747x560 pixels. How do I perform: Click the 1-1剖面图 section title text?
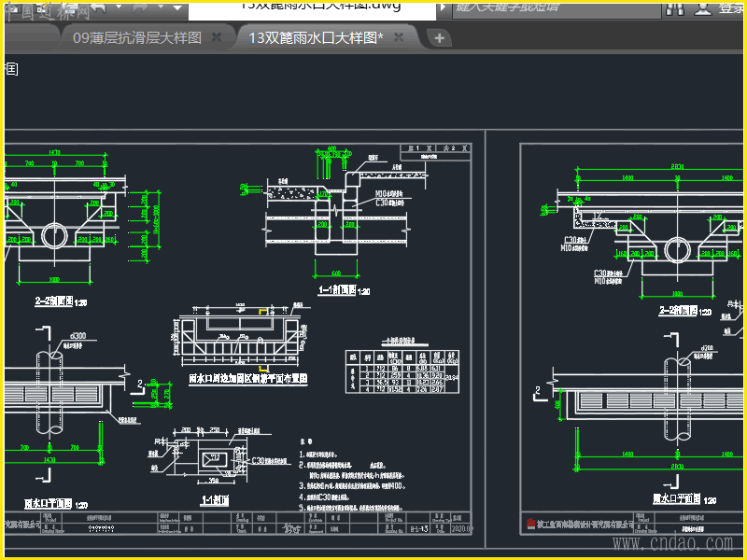(338, 289)
